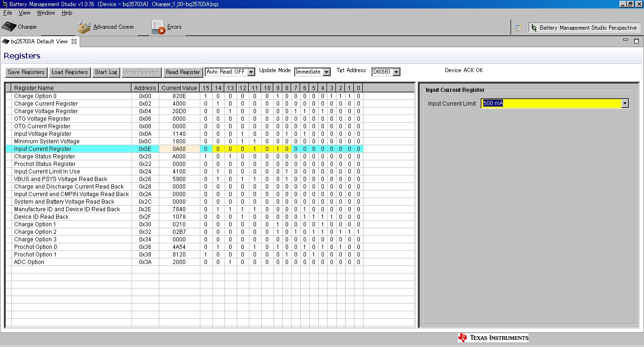This screenshot has height=347, width=644.
Task: Toggle bit 11 of Input Current Register
Action: [x=255, y=149]
